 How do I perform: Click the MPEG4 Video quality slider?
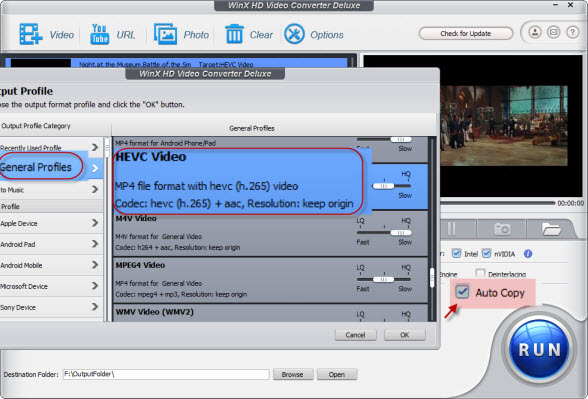coord(384,279)
